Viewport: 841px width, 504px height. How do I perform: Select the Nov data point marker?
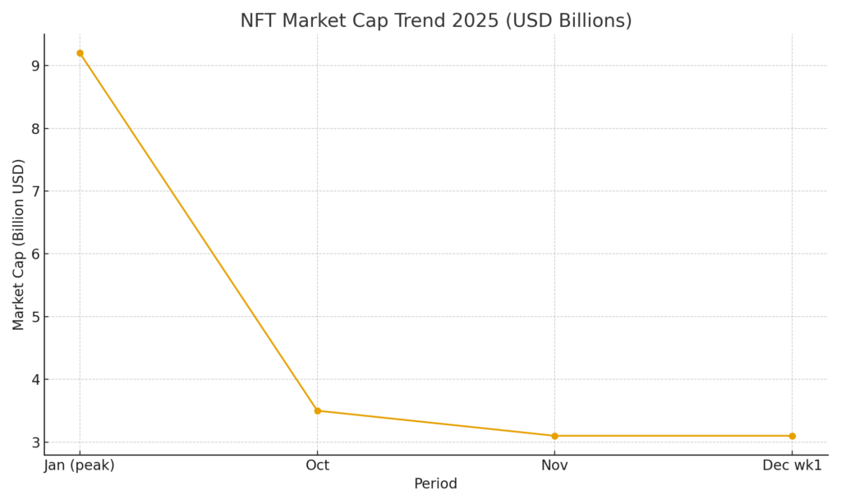(x=554, y=436)
